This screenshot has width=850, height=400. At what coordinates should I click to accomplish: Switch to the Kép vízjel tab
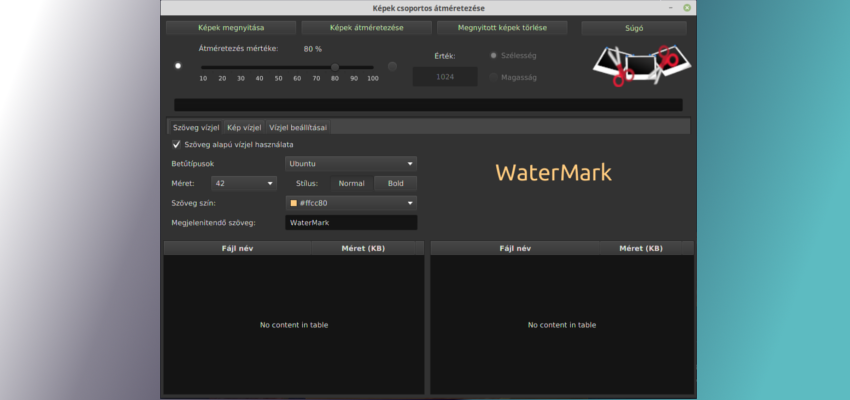(244, 127)
